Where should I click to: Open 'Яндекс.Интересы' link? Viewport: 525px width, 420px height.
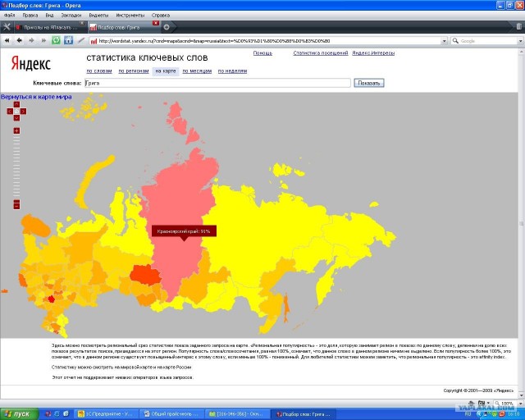pos(373,53)
